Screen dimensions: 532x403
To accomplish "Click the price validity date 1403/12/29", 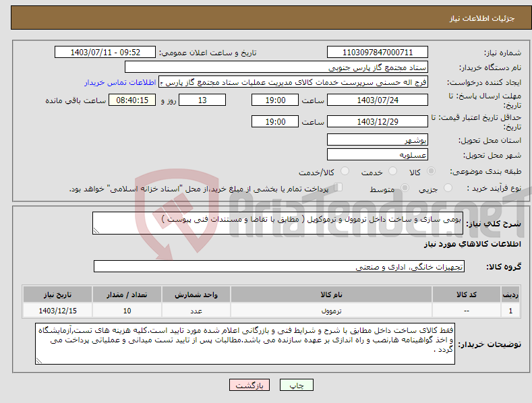I will 378,121.
